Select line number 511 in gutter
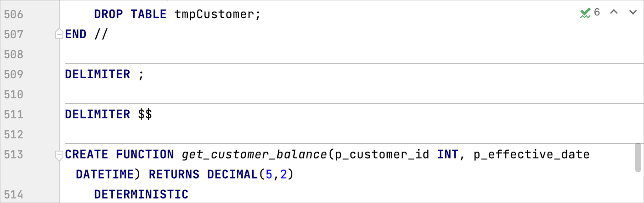 coord(13,114)
